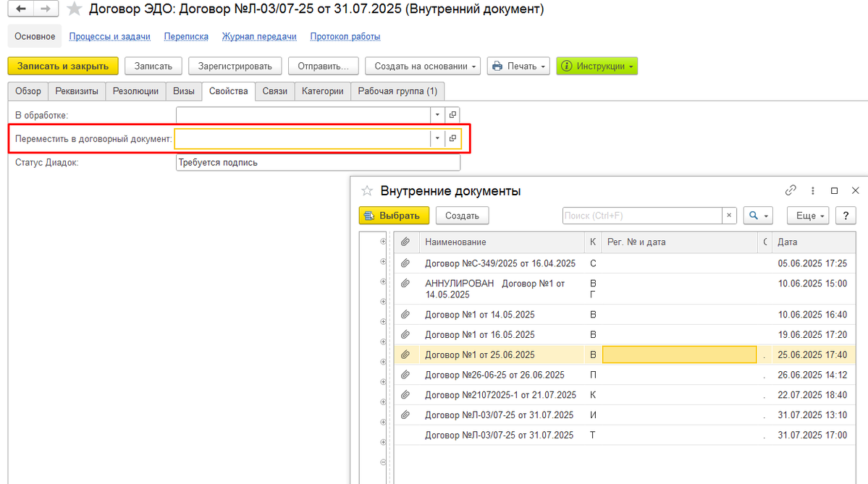Image resolution: width=868 pixels, height=484 pixels.
Task: Click paperclip icon of Договор №С-349/2025 row
Action: tap(406, 263)
